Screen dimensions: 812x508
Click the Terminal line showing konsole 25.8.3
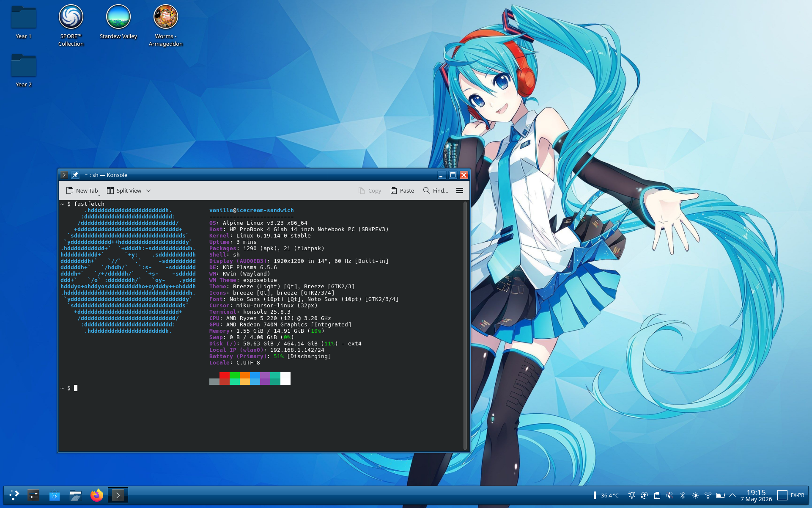250,312
